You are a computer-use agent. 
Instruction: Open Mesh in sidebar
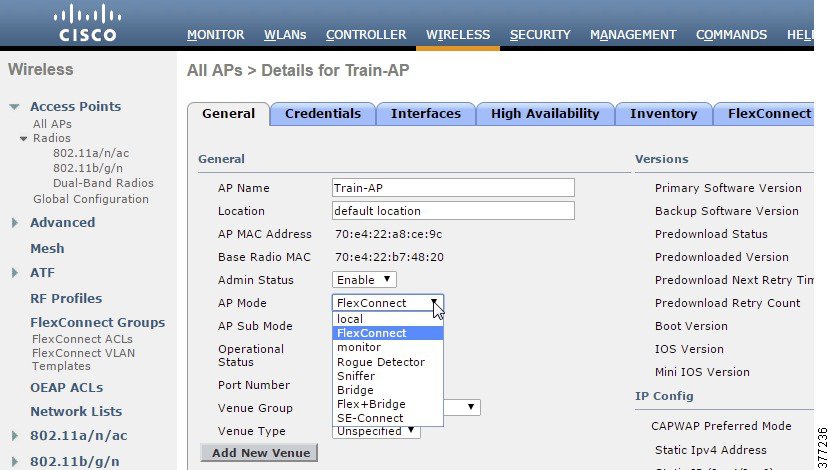48,248
